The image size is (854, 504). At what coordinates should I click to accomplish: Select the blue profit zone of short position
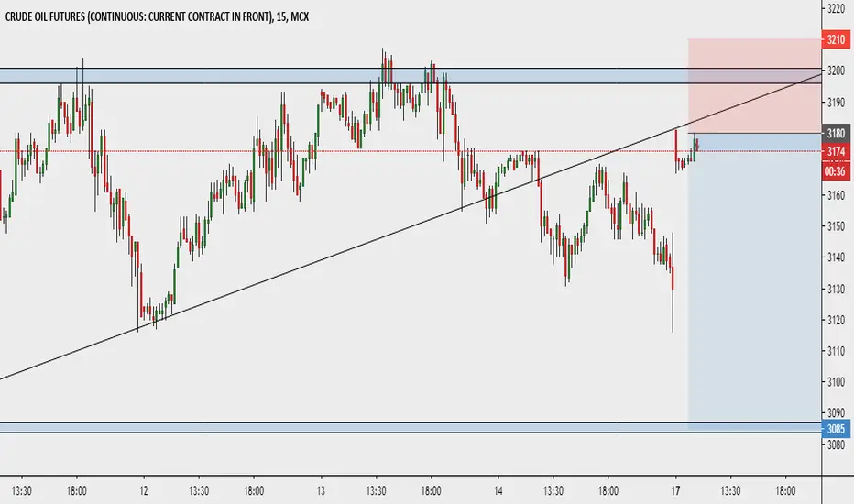(x=754, y=283)
